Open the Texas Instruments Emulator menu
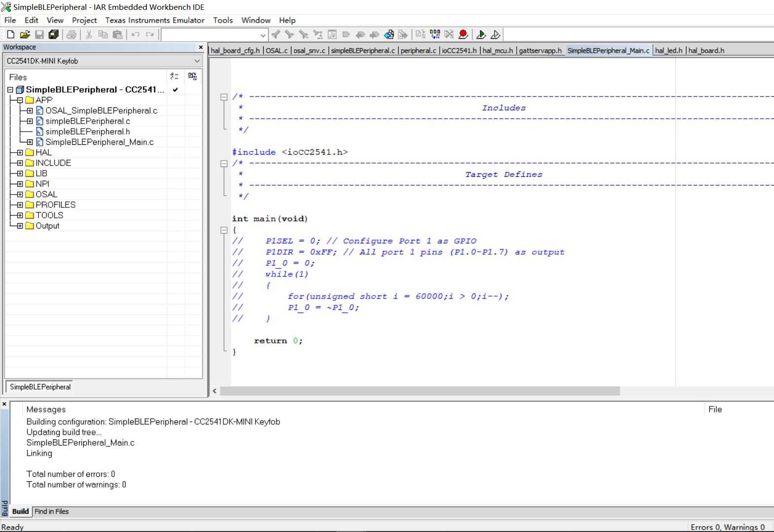This screenshot has height=532, width=774. click(155, 20)
